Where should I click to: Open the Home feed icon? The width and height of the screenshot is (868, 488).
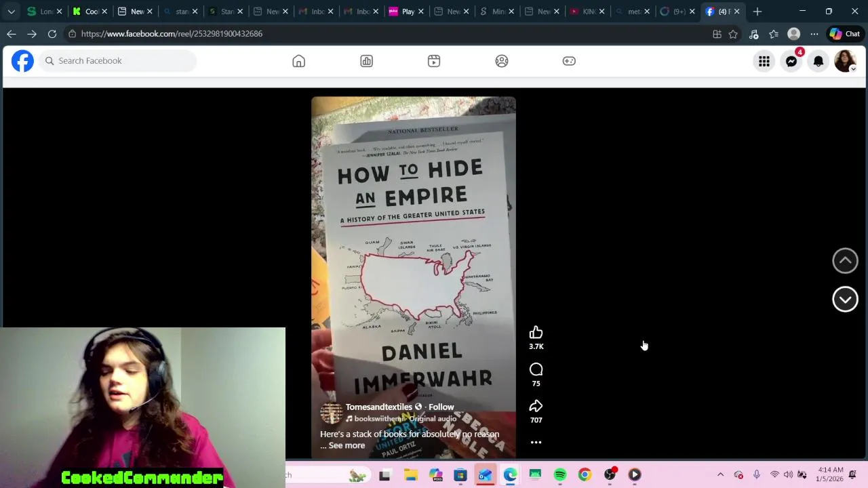pos(298,61)
